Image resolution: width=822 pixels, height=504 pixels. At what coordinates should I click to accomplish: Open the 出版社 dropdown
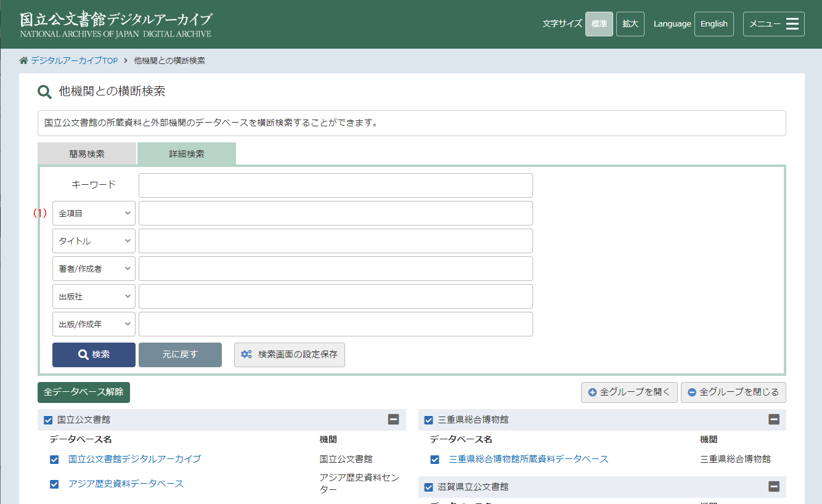click(x=94, y=296)
